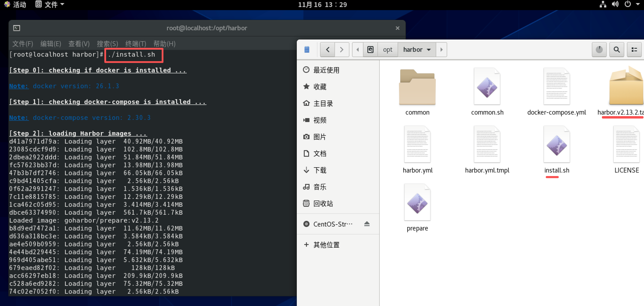Click the back navigation arrow in file manager

(x=327, y=50)
